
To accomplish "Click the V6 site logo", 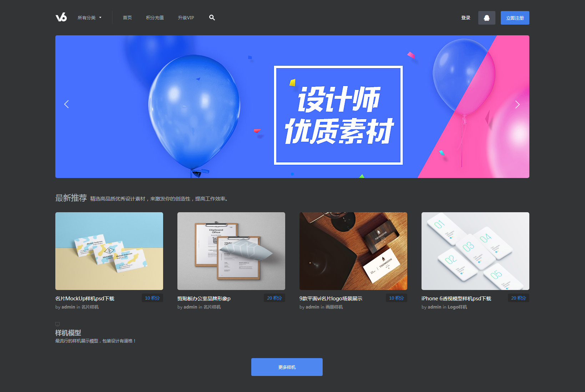I will [x=61, y=17].
